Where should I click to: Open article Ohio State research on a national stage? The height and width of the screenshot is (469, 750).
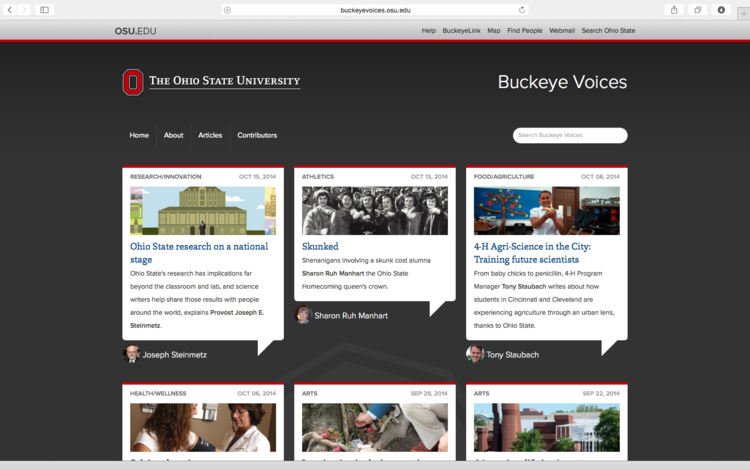199,253
